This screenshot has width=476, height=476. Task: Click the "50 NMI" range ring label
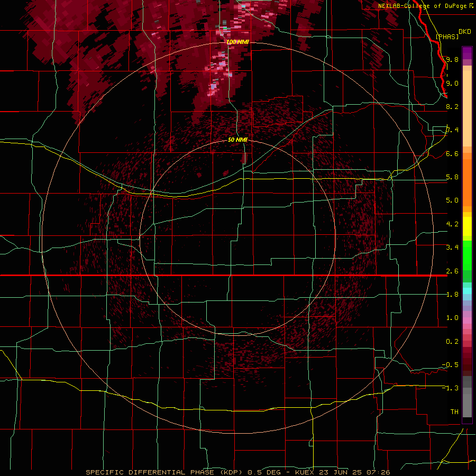(237, 140)
